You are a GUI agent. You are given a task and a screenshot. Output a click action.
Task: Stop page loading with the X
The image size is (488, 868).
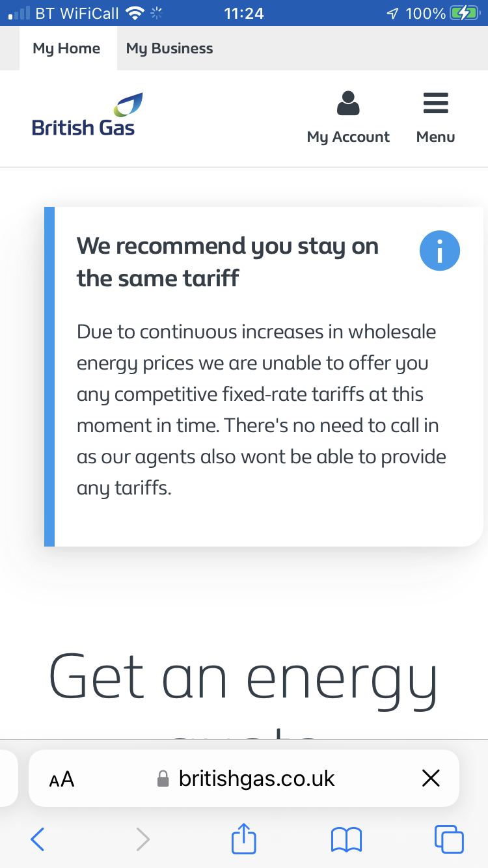[431, 778]
